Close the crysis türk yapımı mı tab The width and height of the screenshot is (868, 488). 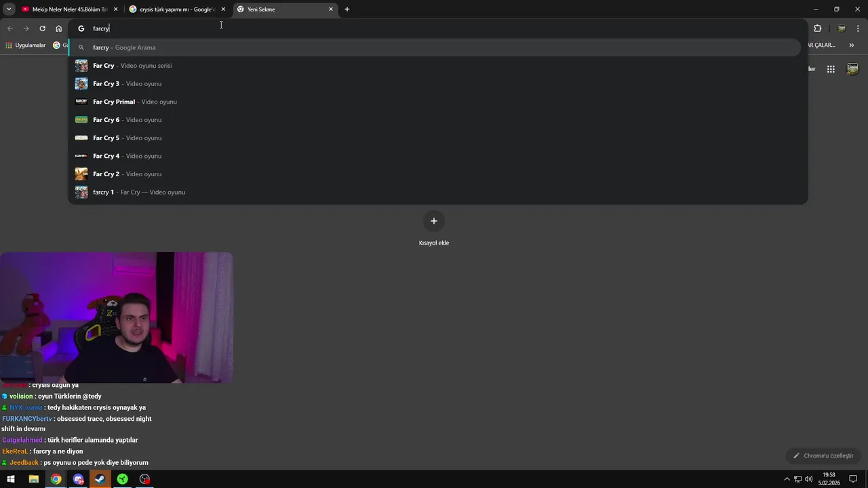pyautogui.click(x=223, y=9)
